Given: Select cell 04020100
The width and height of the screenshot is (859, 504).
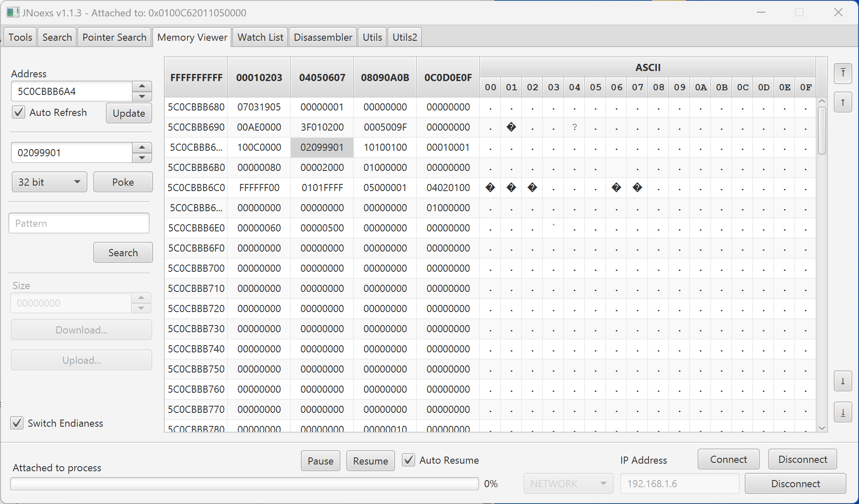Looking at the screenshot, I should (x=448, y=188).
